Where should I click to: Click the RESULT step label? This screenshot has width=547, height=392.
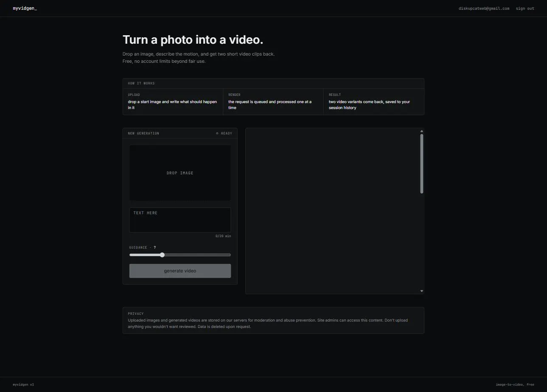click(x=335, y=95)
